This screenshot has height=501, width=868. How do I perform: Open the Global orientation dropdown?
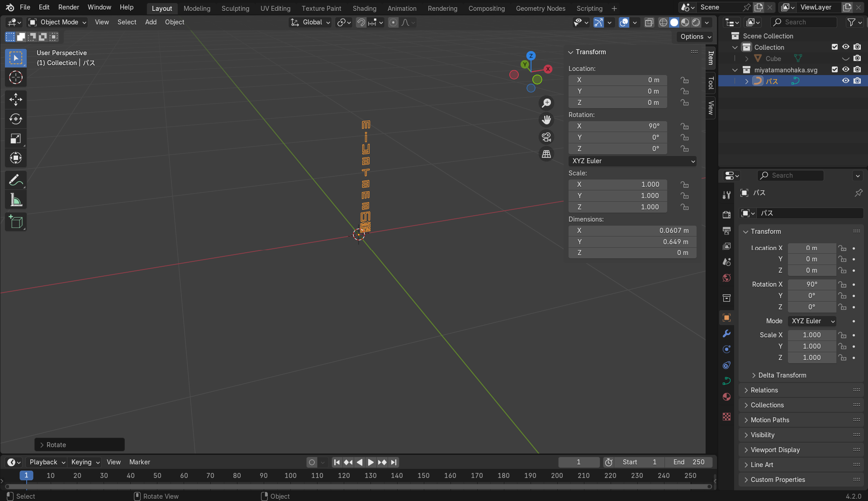point(310,22)
